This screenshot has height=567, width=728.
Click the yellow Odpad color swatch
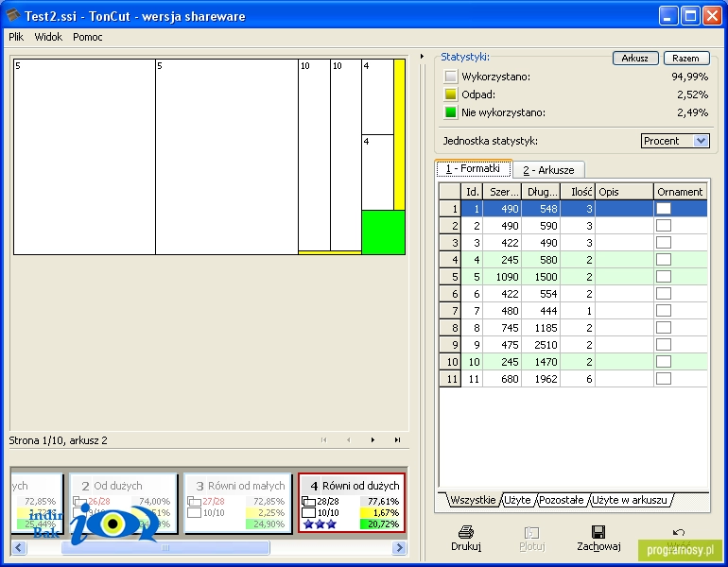pyautogui.click(x=450, y=94)
